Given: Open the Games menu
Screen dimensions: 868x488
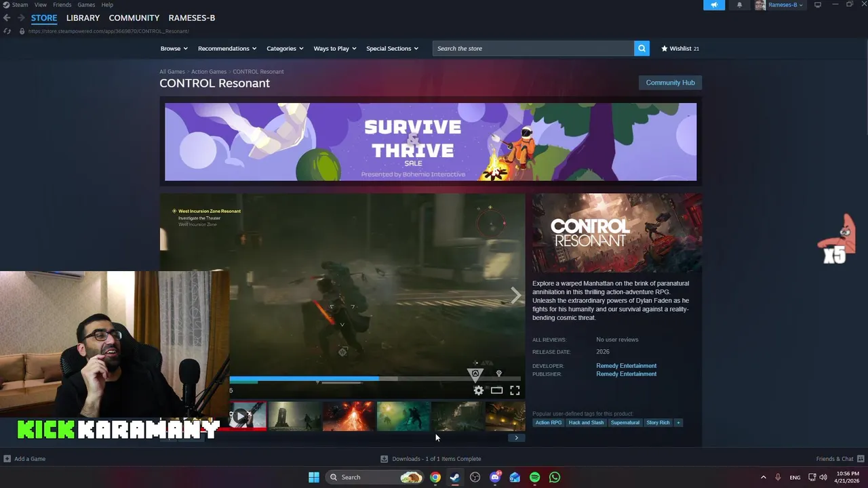Looking at the screenshot, I should (x=86, y=5).
